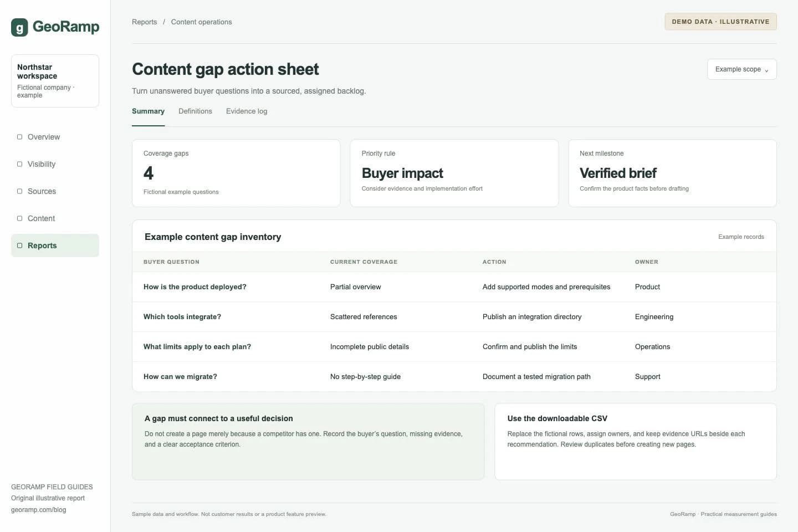Select Reports in sidebar
The height and width of the screenshot is (532, 798).
pyautogui.click(x=55, y=245)
